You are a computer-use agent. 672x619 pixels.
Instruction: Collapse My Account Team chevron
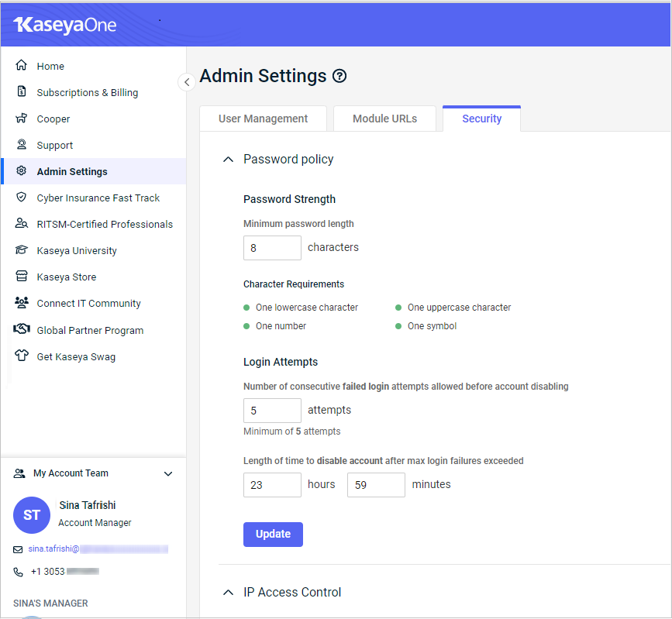pos(168,474)
